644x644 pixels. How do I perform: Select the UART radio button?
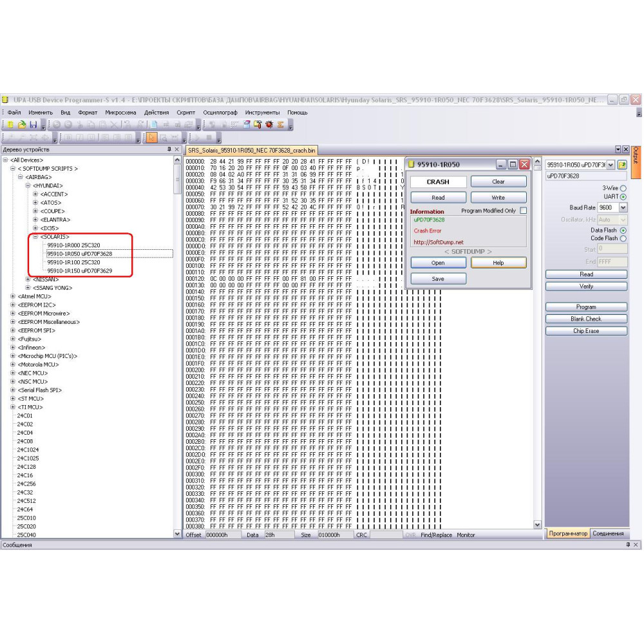[623, 196]
